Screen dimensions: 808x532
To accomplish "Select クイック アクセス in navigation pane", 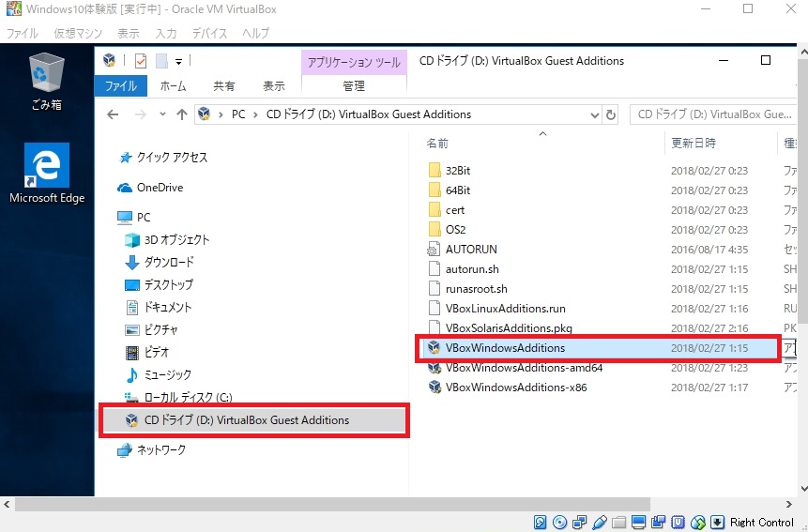I will coord(163,157).
